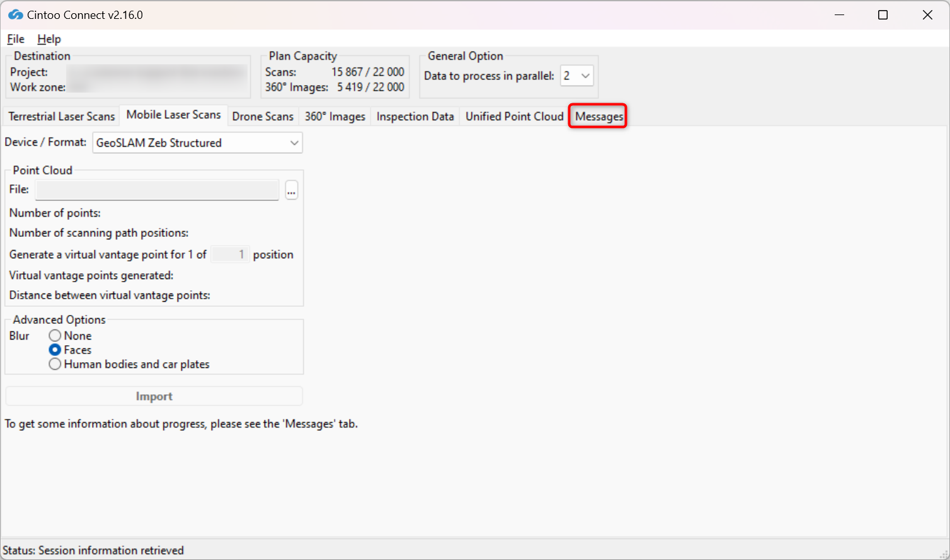Expand the Data to process in parallel dropdown
This screenshot has width=950, height=560.
[577, 76]
